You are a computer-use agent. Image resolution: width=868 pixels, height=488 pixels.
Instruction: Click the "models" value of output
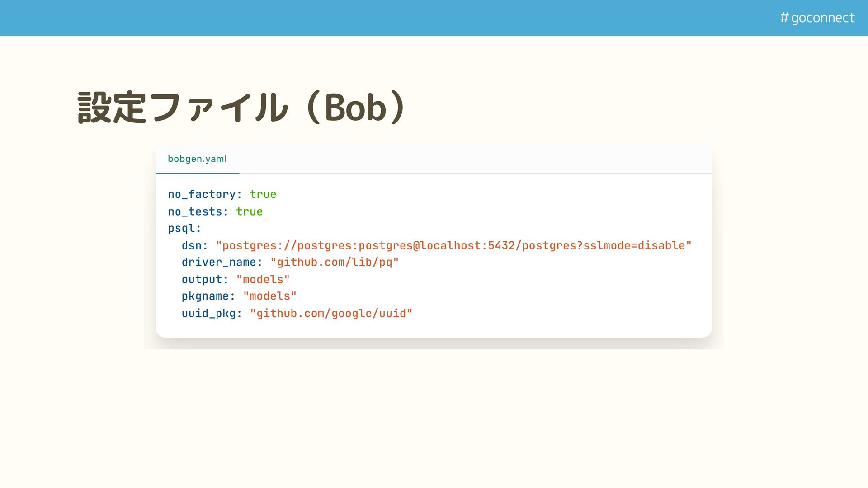263,279
